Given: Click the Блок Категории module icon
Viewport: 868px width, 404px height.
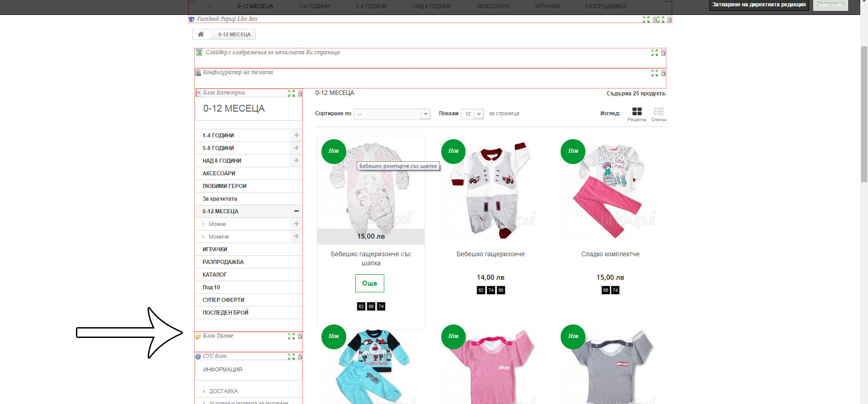Looking at the screenshot, I should [198, 93].
